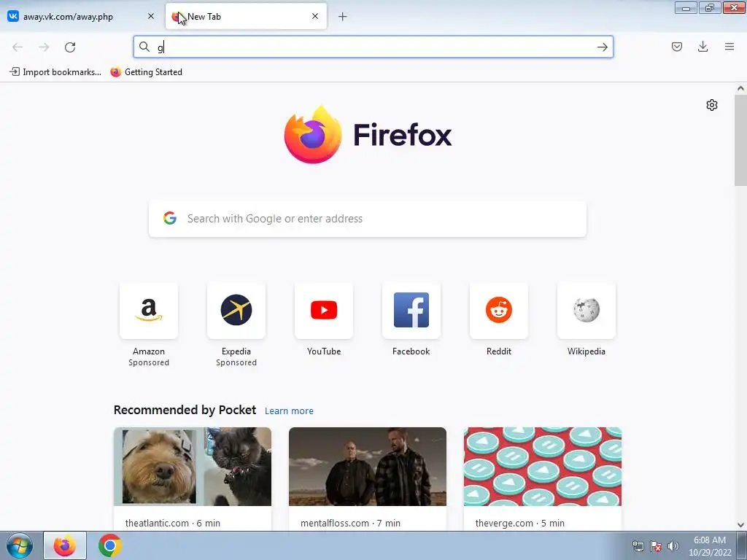Click the vertical scrollbar thumb
Viewport: 747px width, 560px height.
click(x=740, y=141)
